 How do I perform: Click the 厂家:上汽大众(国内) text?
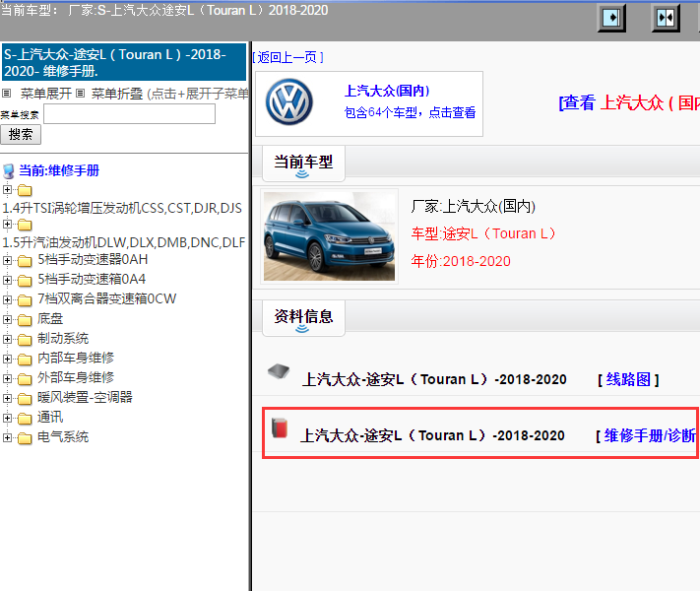(474, 207)
